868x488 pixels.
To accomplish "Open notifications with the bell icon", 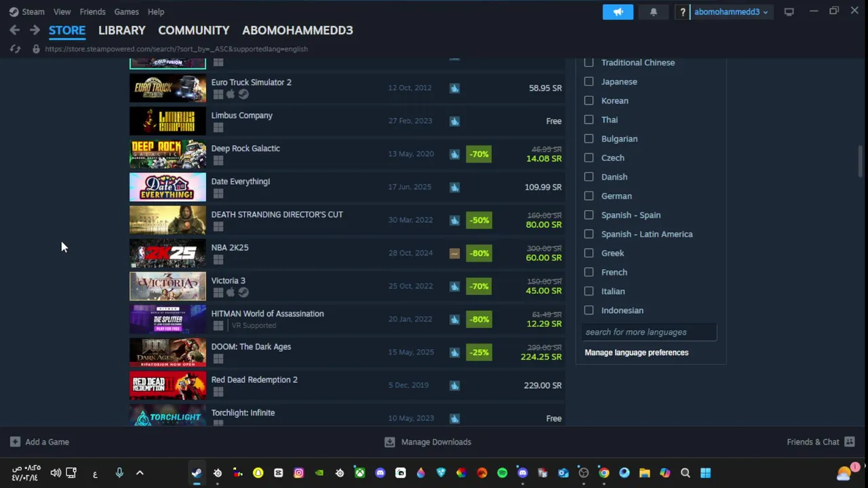I will click(653, 12).
